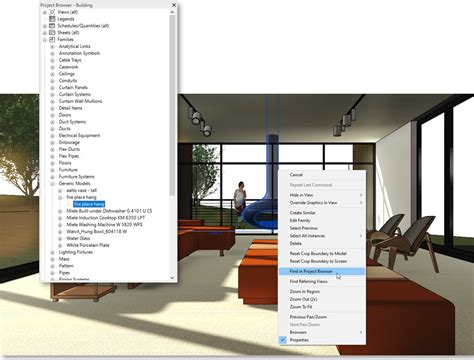Select the Furniture Systems category
This screenshot has height=360, width=474.
tap(76, 177)
